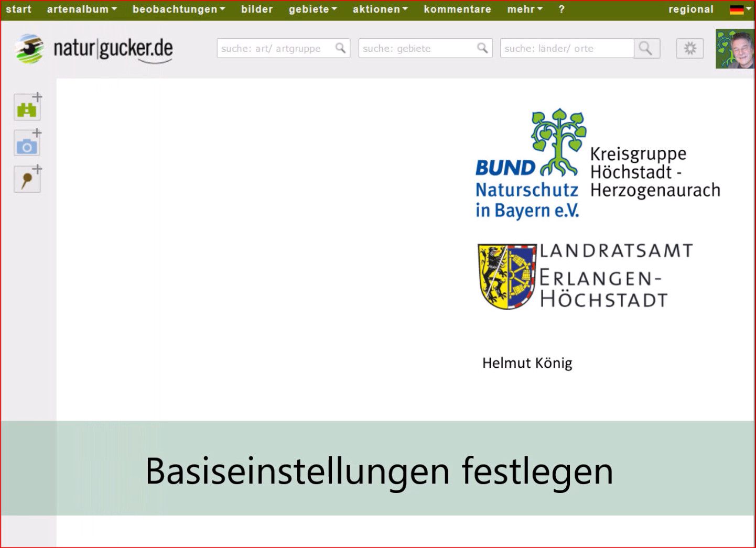The width and height of the screenshot is (756, 548).
Task: Click the länder/orte search button
Action: pos(646,48)
